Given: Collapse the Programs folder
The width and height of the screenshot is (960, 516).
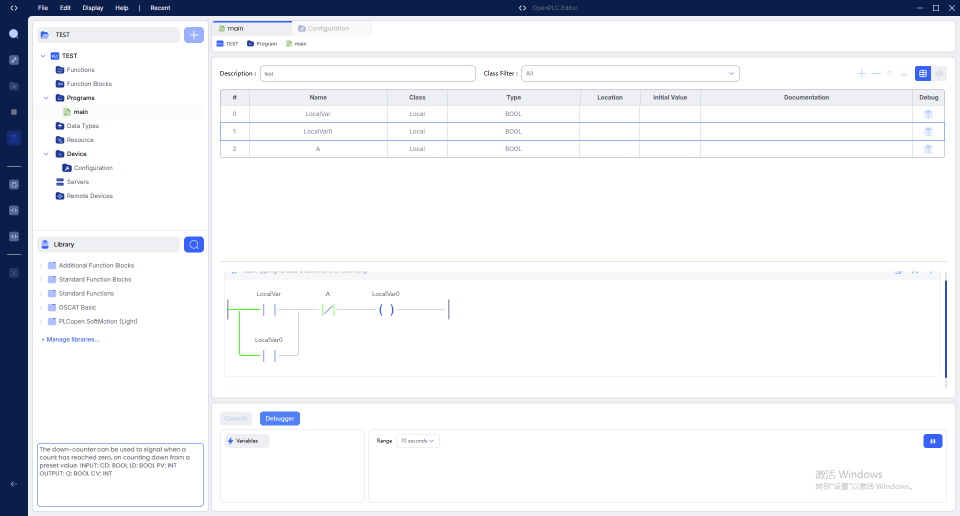Looking at the screenshot, I should (46, 98).
